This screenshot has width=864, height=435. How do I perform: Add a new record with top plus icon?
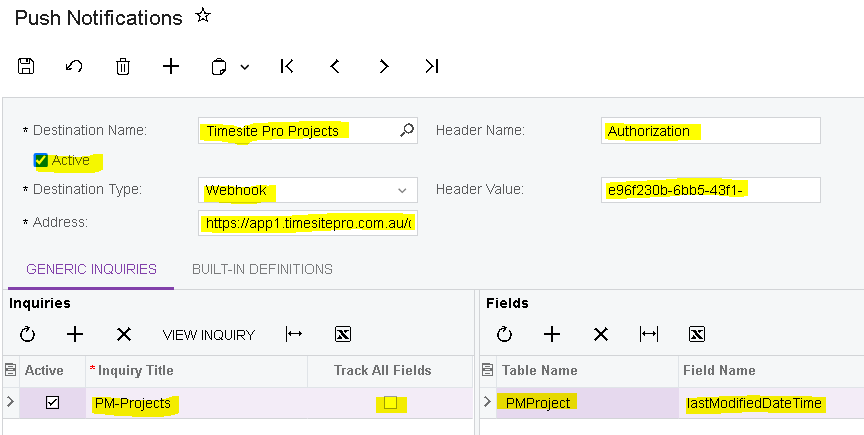(x=171, y=66)
